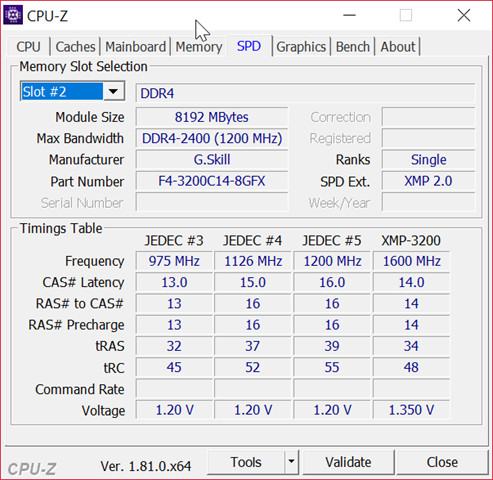Click the Timings Table group title

coord(61,228)
